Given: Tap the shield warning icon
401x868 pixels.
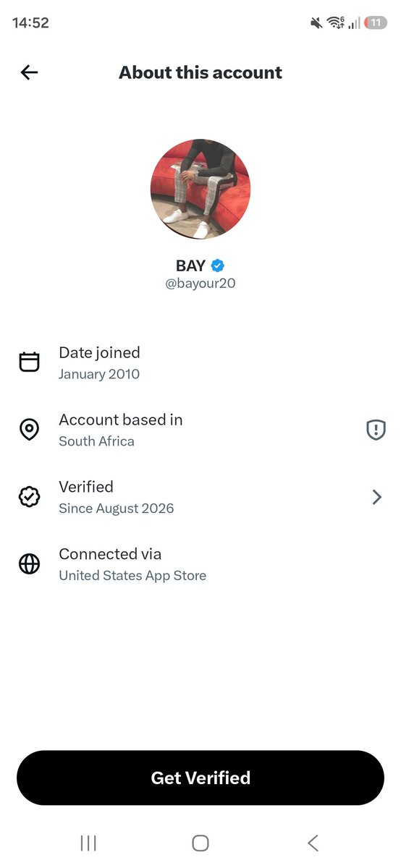Looking at the screenshot, I should (x=376, y=430).
